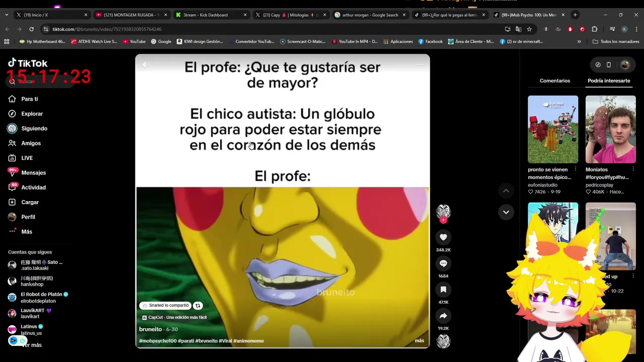This screenshot has height=362, width=644.
Task: Open options for eufoniastudio video
Action: 576,169
